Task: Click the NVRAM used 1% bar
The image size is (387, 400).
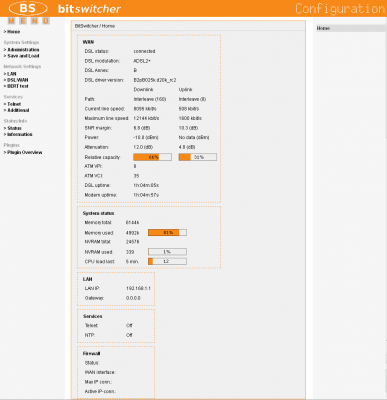Action: [167, 252]
